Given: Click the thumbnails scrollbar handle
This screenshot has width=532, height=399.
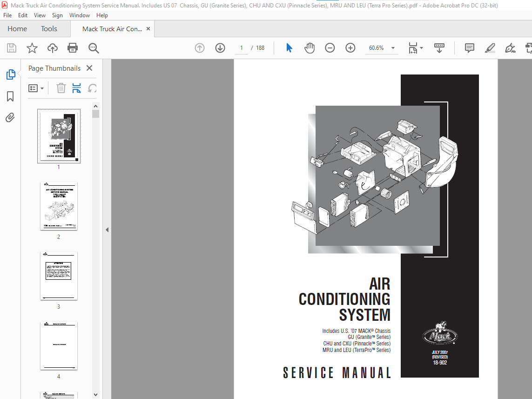Looking at the screenshot, I should 96,114.
